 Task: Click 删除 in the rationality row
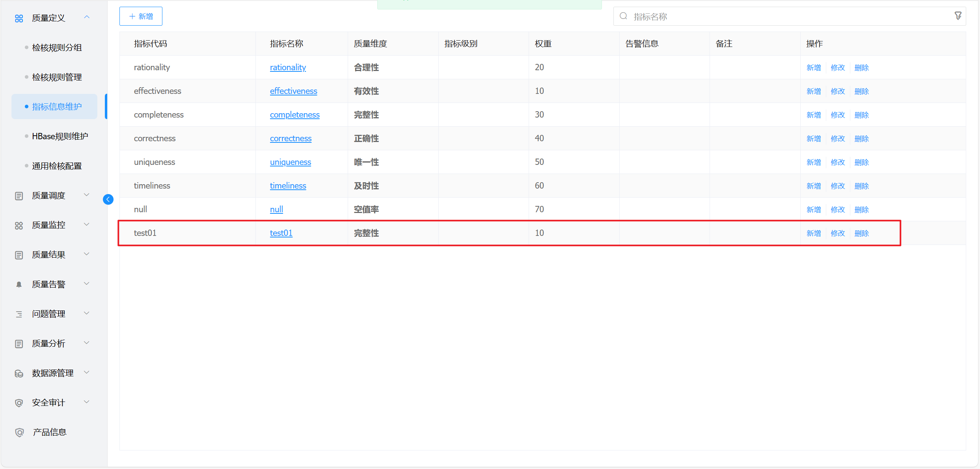(x=861, y=67)
